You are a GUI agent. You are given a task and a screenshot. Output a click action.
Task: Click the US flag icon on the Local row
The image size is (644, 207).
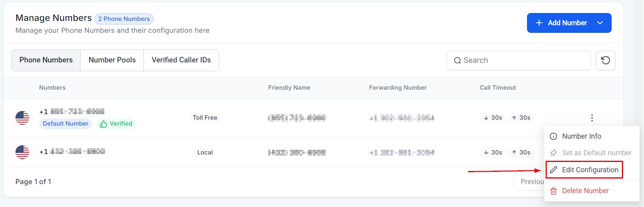(22, 152)
